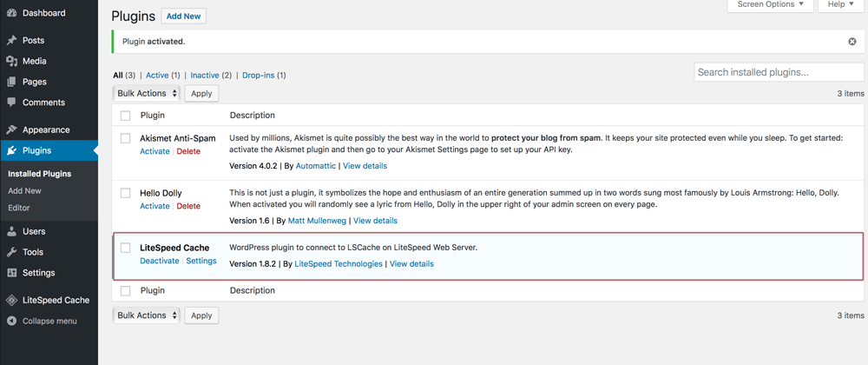Check the select-all box in table footer
The height and width of the screenshot is (365, 868).
[126, 291]
